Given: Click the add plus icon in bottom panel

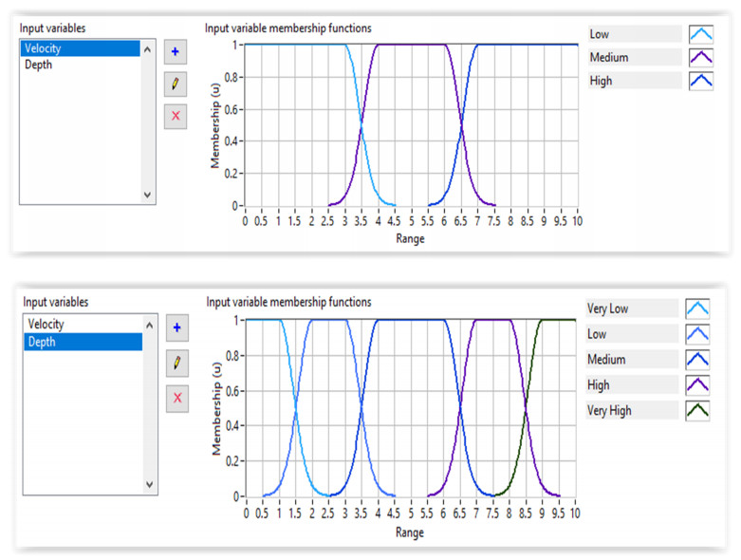Looking at the screenshot, I should pos(177,328).
